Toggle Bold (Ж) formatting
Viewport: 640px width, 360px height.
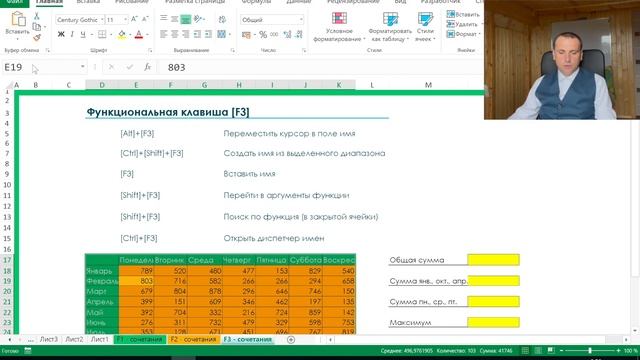click(61, 34)
